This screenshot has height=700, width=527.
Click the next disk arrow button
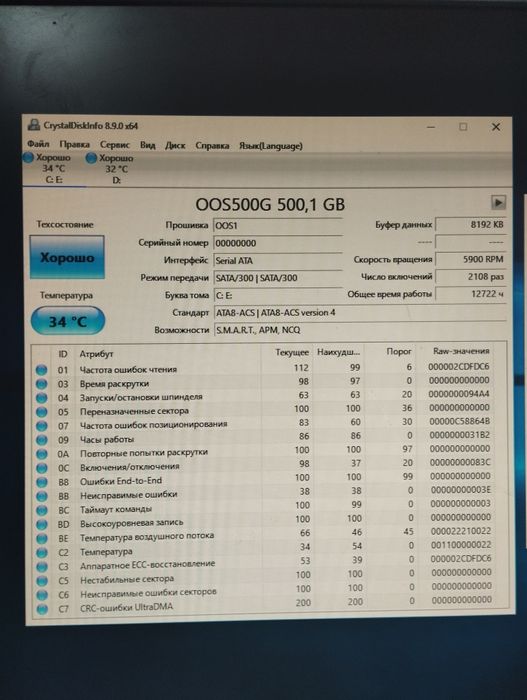498,202
